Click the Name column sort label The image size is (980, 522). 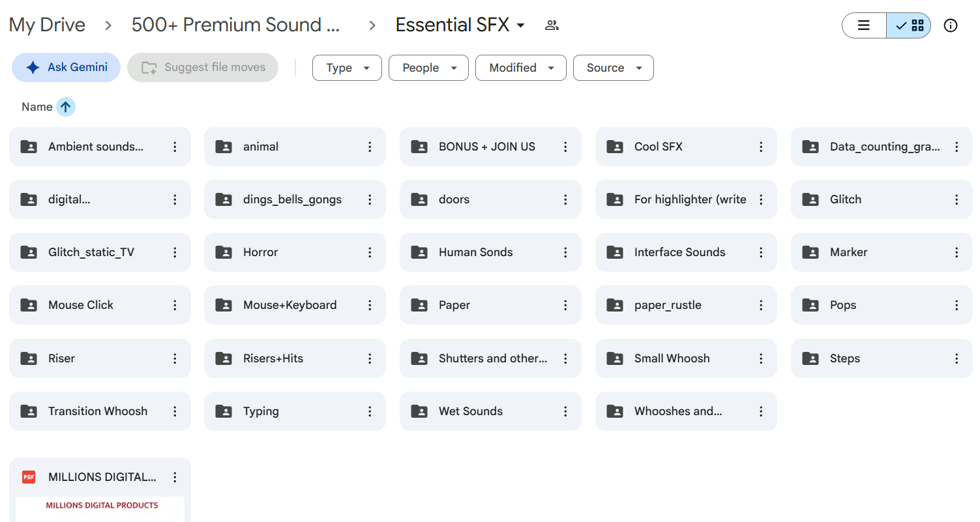[x=37, y=107]
